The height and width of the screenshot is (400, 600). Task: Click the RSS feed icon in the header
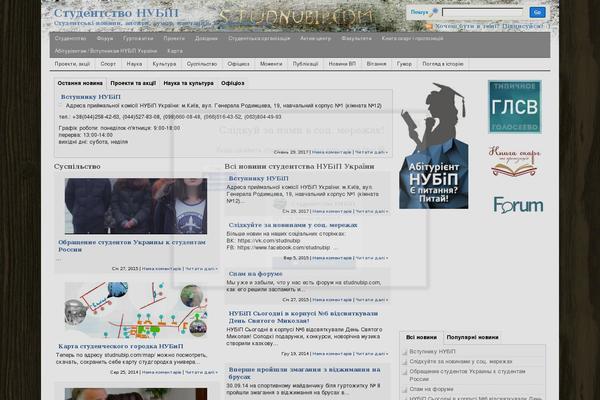(429, 26)
